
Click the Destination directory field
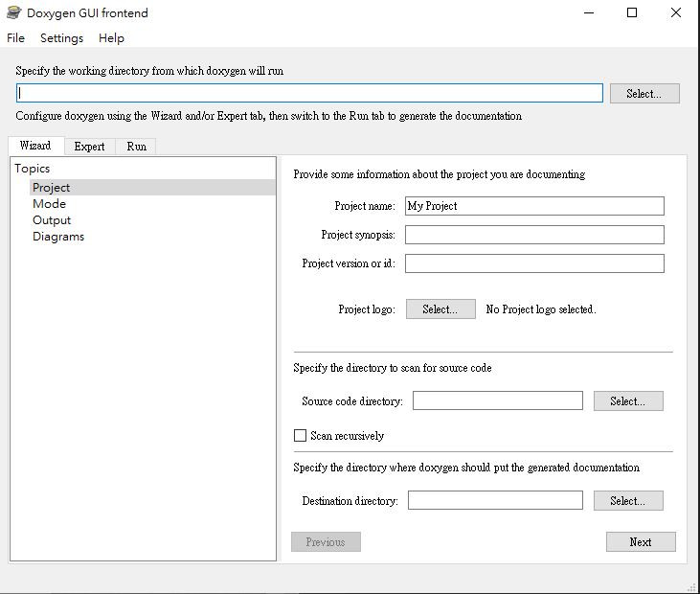(x=495, y=500)
